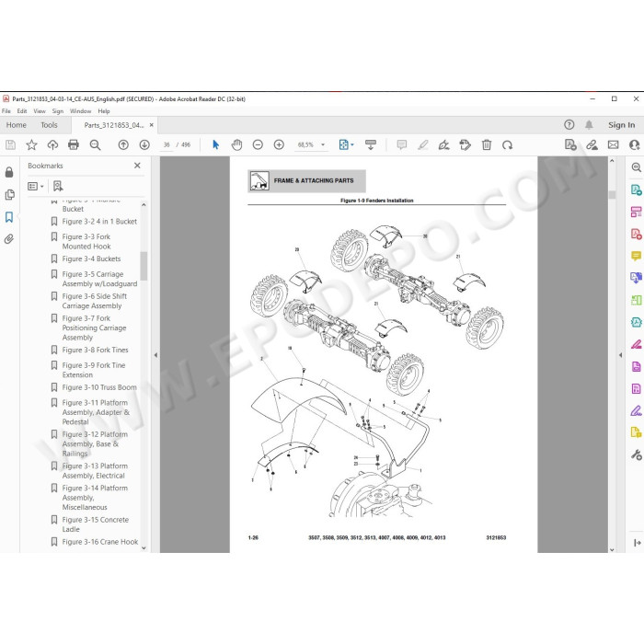Zoom out with the minus icon
Image resolution: width=644 pixels, height=644 pixels.
258,145
